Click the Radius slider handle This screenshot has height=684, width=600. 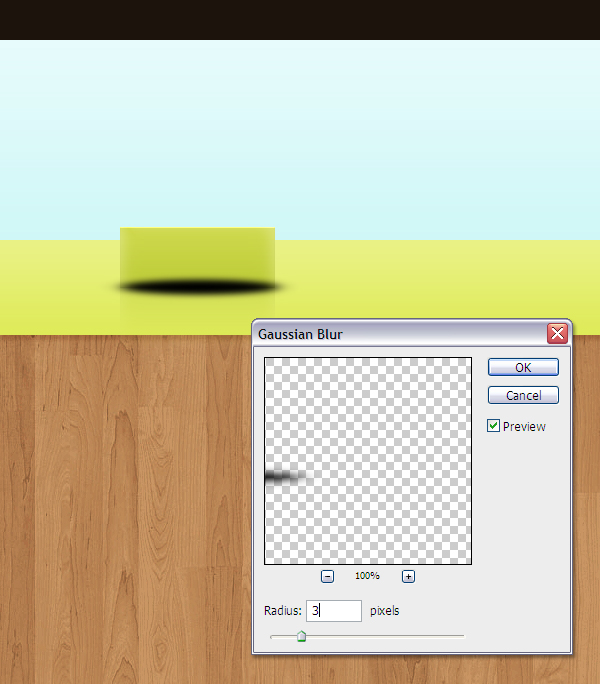[x=301, y=636]
